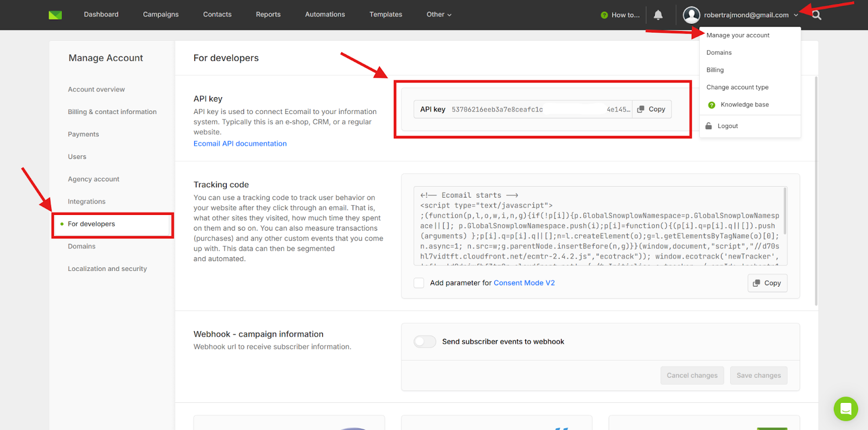
Task: Expand the Other menu dropdown
Action: click(439, 15)
